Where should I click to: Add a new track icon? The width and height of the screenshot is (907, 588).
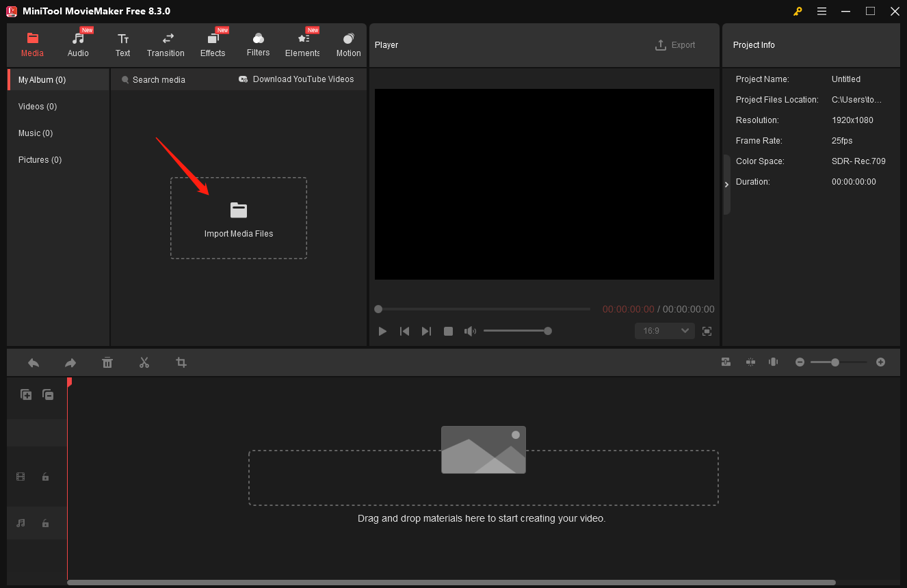click(26, 395)
